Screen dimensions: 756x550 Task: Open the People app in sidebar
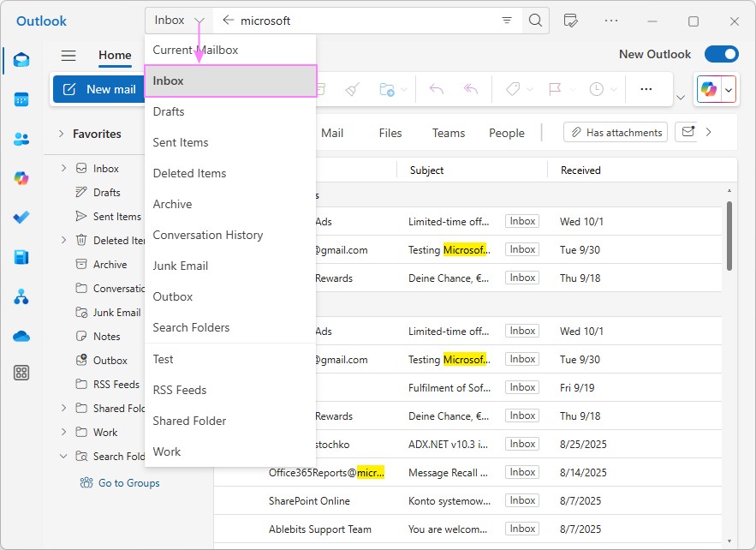(21, 139)
